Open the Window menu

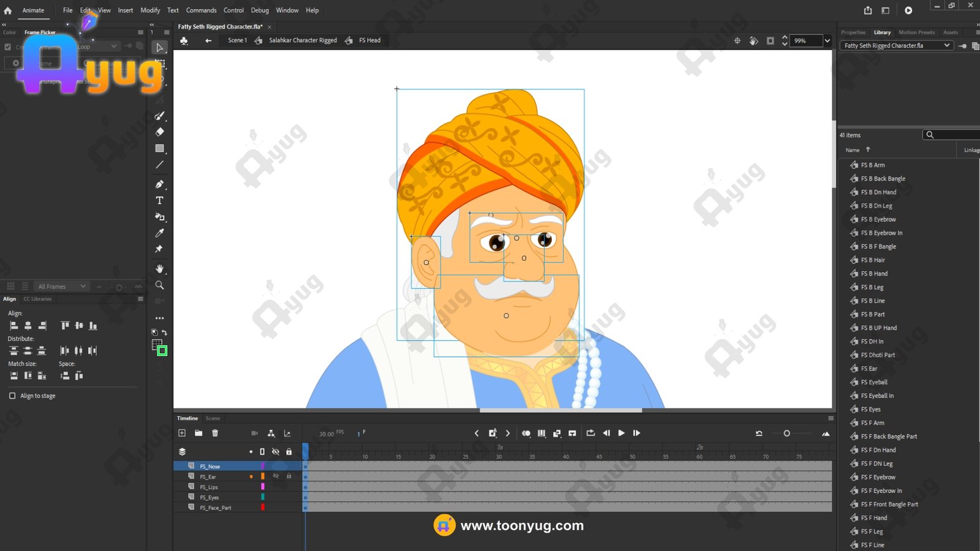click(x=287, y=10)
